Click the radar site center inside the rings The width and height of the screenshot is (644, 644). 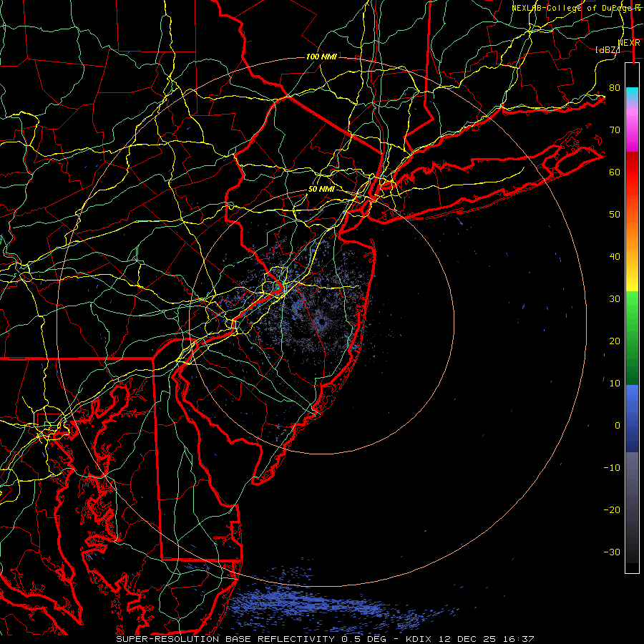321,322
